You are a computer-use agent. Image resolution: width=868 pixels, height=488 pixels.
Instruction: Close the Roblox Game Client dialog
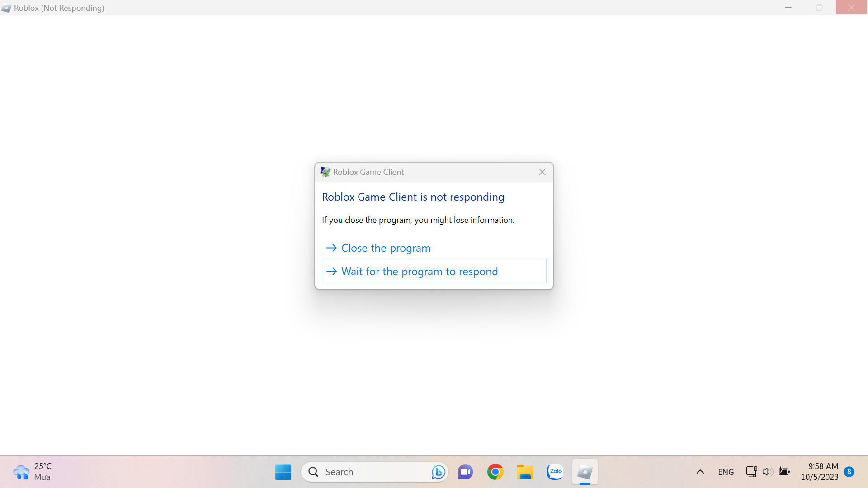coord(542,172)
